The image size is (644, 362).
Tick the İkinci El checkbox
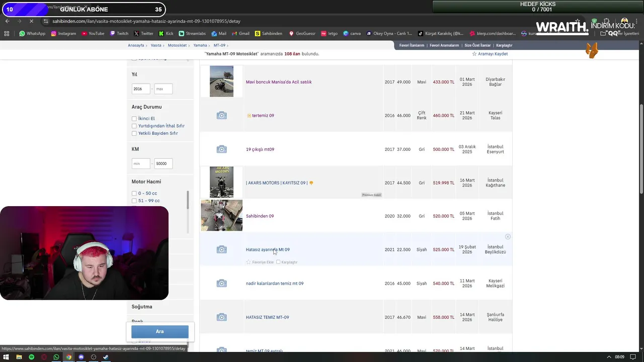coord(134,119)
